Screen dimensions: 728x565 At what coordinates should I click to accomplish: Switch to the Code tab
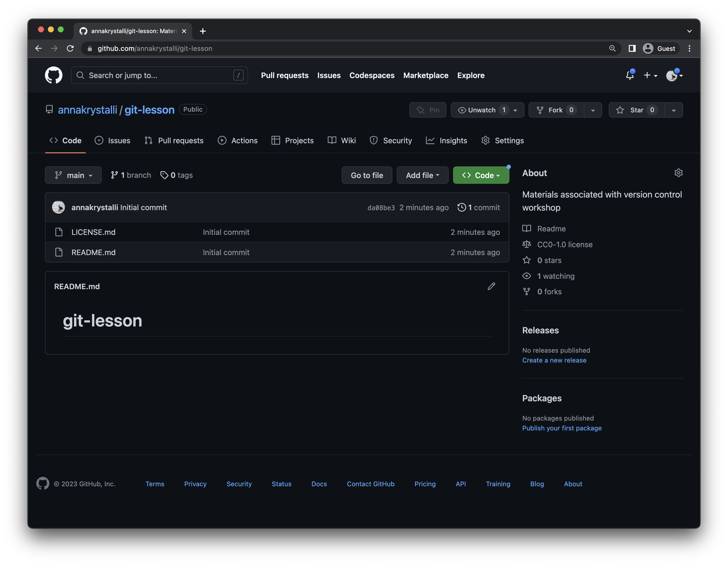65,141
